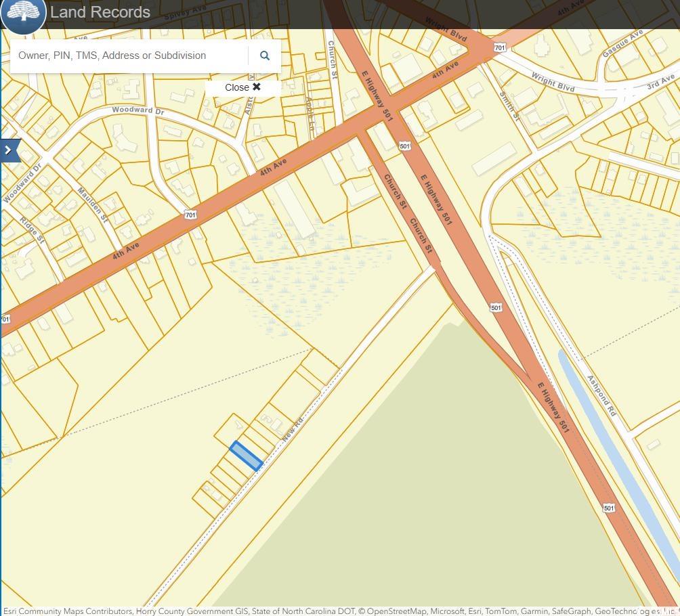Expand the left side panel arrow
This screenshot has width=680, height=616.
click(x=9, y=150)
